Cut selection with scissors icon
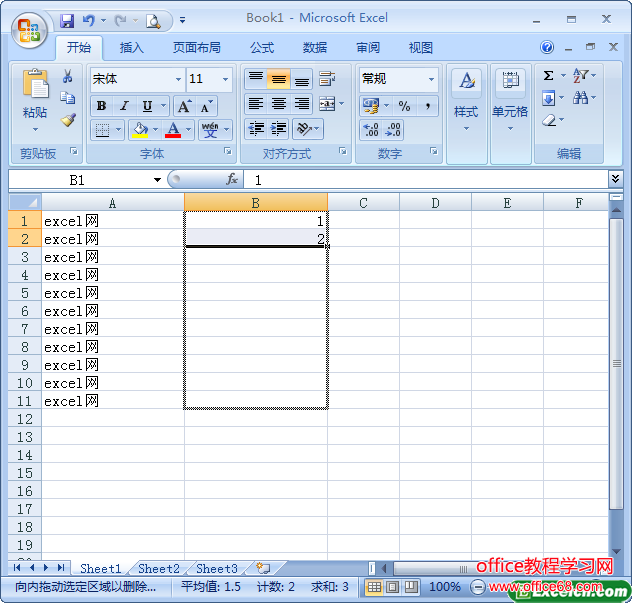Viewport: 632px width, 603px height. click(67, 75)
